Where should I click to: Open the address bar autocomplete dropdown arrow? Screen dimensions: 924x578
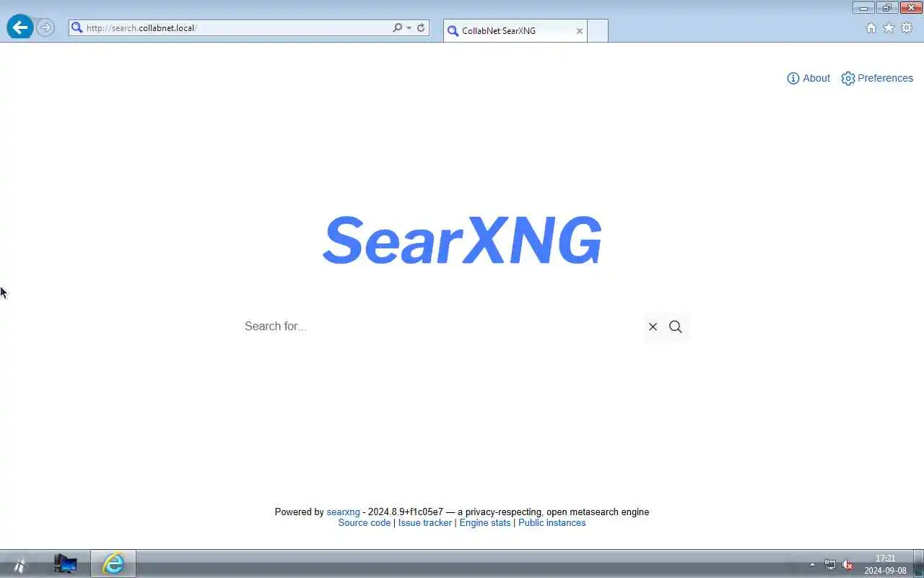tap(409, 28)
